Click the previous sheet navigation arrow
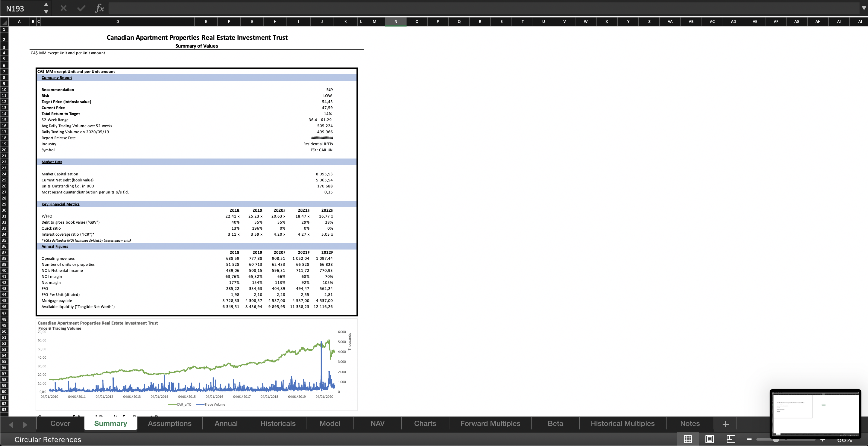 [x=11, y=425]
